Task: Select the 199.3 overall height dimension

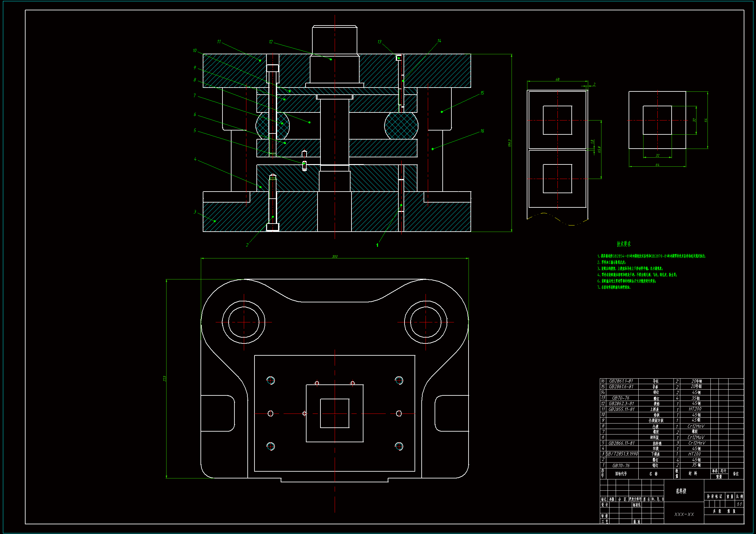Action: pos(509,143)
